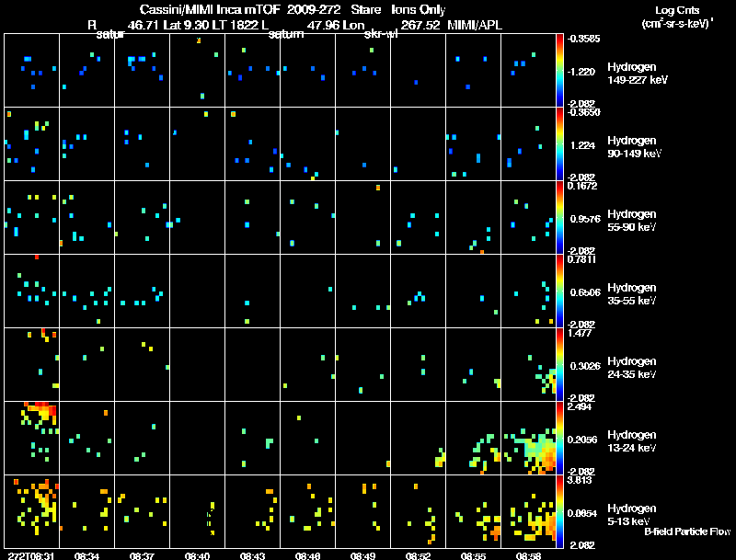736x560 pixels.
Task: Click the color bar beside Hydrogen 35-55 keV
Action: [x=559, y=291]
